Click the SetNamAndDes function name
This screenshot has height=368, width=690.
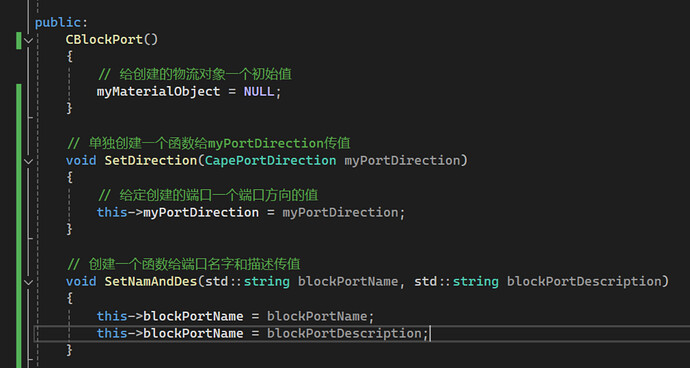(150, 281)
